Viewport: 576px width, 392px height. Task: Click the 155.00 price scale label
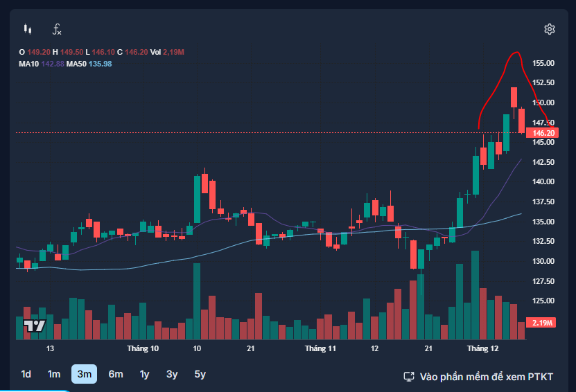[543, 63]
